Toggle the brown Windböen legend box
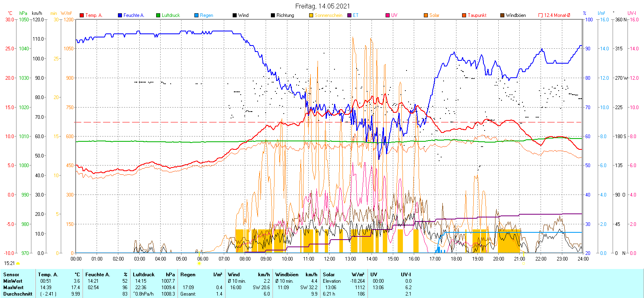 (502, 15)
